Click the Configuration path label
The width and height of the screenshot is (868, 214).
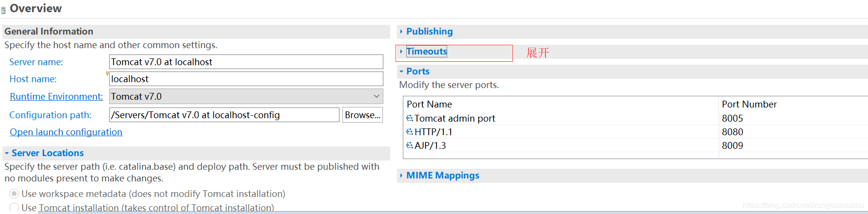click(50, 115)
